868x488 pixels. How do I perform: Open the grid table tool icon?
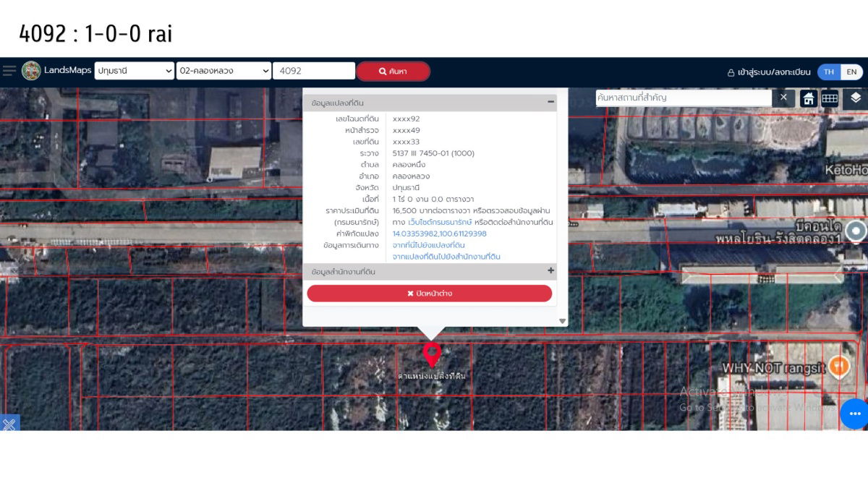pyautogui.click(x=830, y=98)
